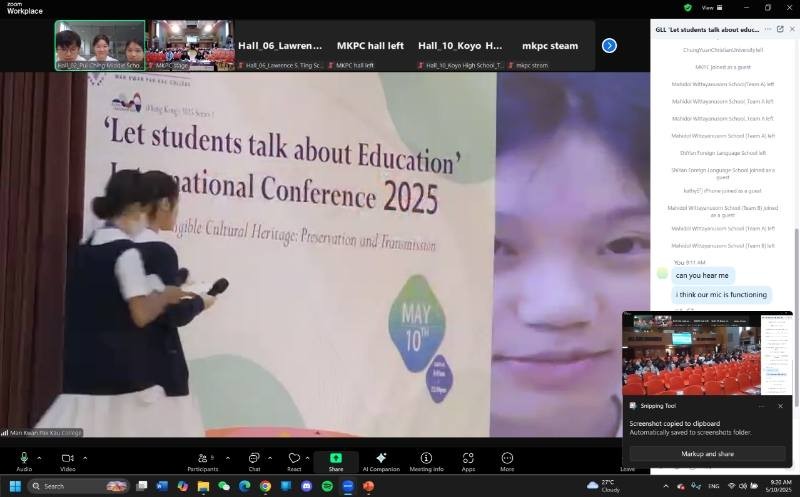Image resolution: width=800 pixels, height=497 pixels.
Task: Click 'kathyET iPhone joined as a guest' notice
Action: pos(722,191)
